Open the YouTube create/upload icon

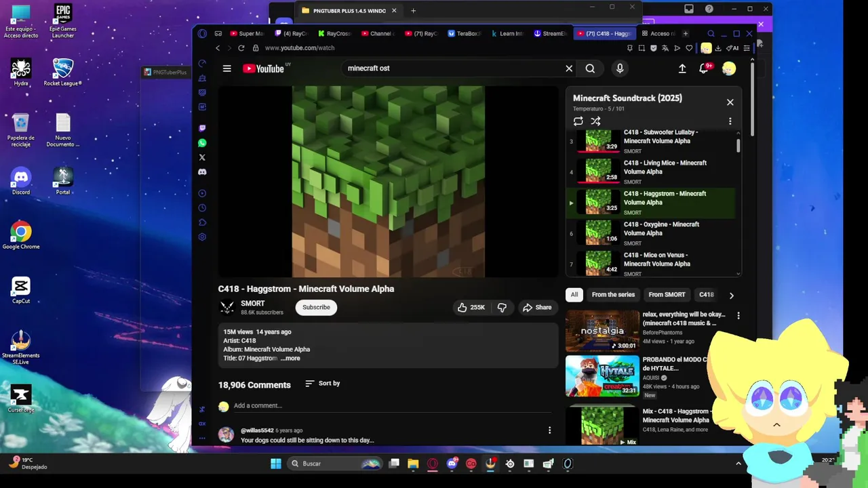pyautogui.click(x=682, y=68)
